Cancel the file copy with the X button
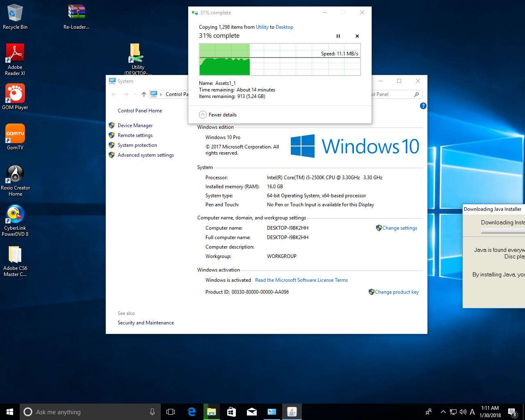The image size is (525, 420). 357,36
